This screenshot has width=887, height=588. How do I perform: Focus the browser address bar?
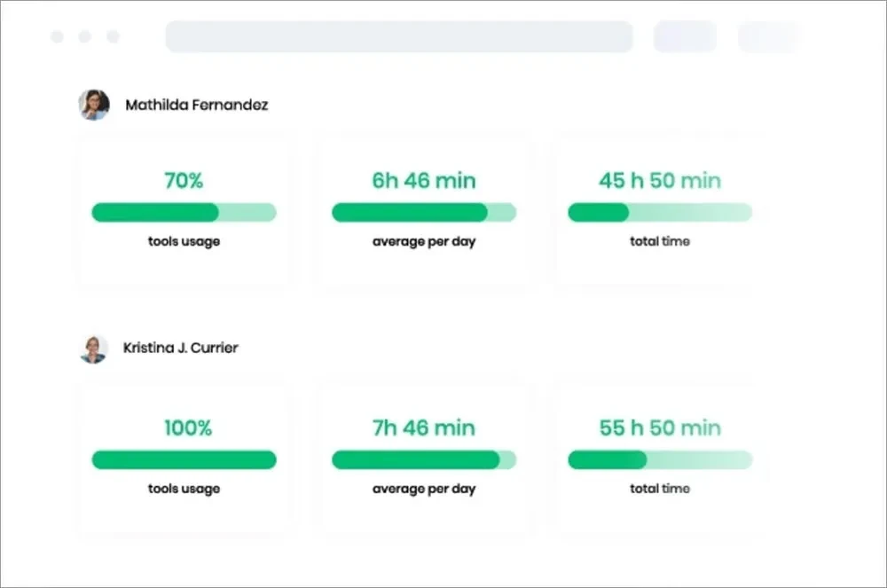point(399,37)
